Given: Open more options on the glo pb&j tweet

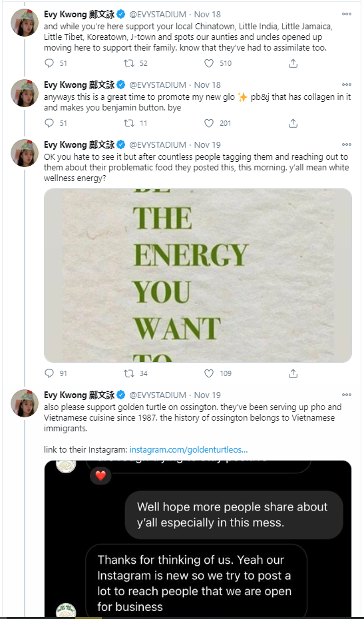Looking at the screenshot, I should coord(347,85).
